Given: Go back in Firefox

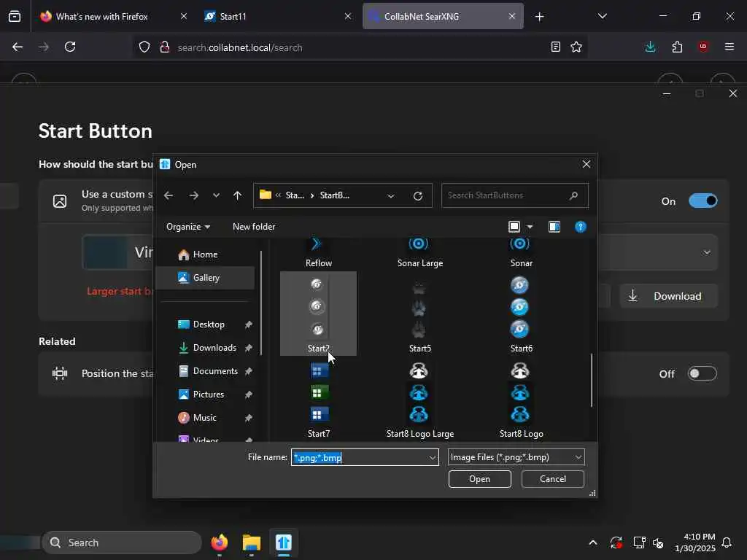Looking at the screenshot, I should [x=18, y=47].
